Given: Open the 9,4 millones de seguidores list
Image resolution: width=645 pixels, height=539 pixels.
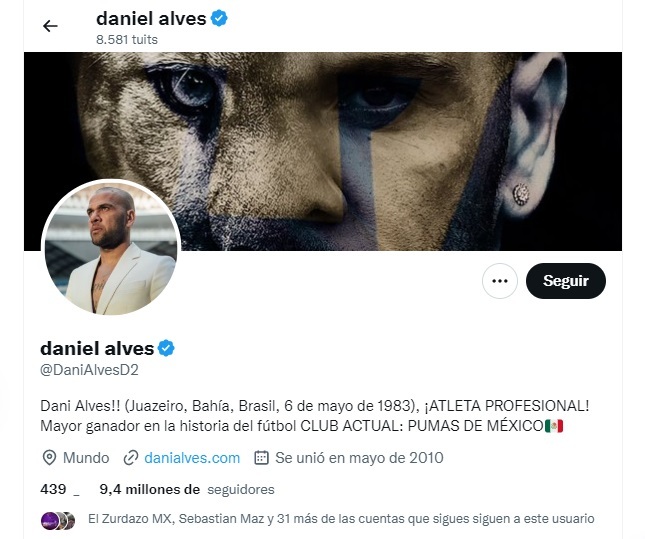Looking at the screenshot, I should point(187,489).
